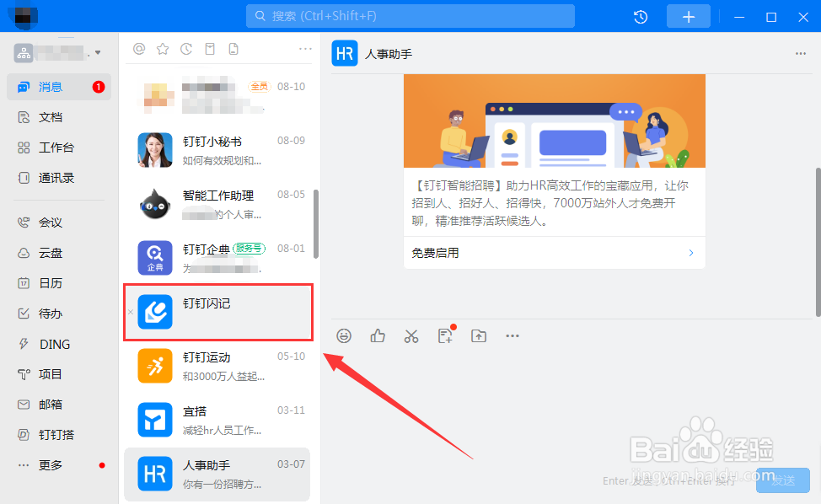
Task: Open more options above the chat list
Action: pyautogui.click(x=305, y=49)
